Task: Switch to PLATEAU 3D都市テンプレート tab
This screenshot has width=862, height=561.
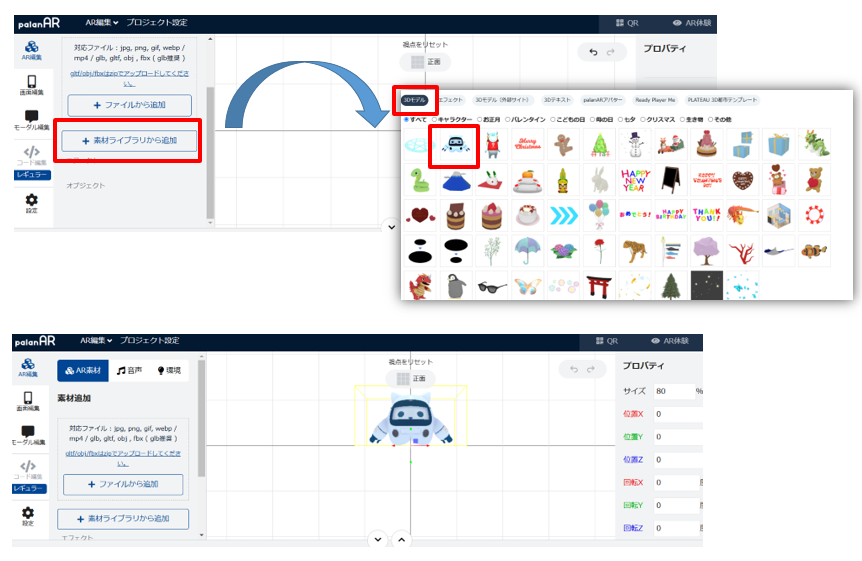Action: (x=722, y=100)
